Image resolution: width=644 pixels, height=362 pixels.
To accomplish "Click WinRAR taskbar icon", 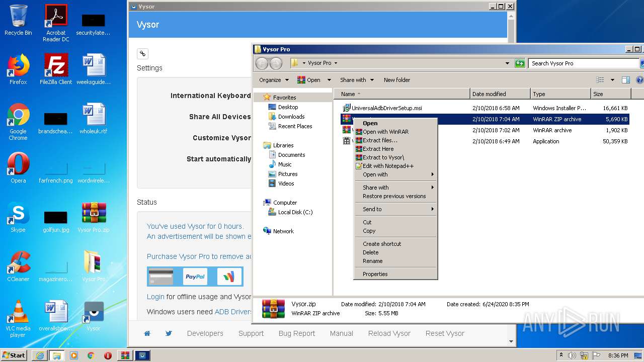I will click(x=124, y=355).
